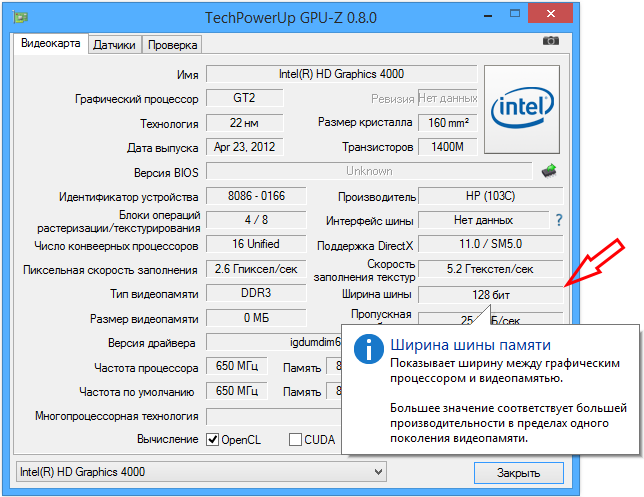Click the 160 mm² die size field
This screenshot has height=497, width=644.
(448, 122)
